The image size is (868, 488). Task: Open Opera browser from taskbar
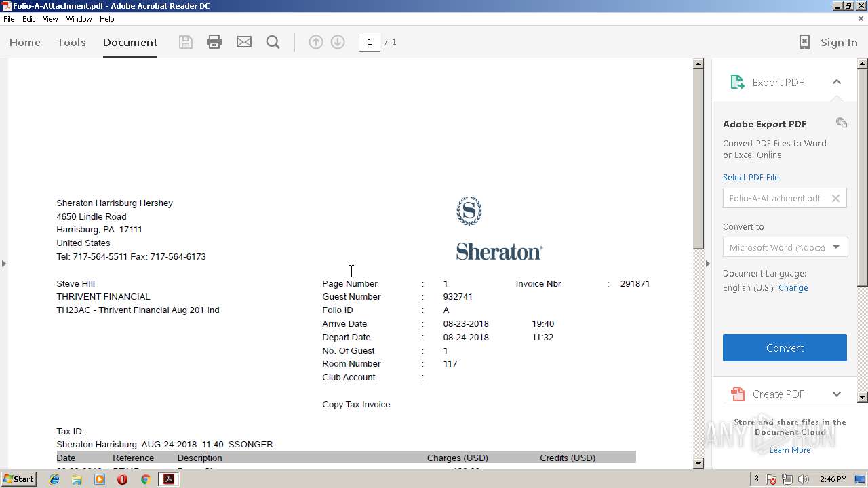(122, 479)
